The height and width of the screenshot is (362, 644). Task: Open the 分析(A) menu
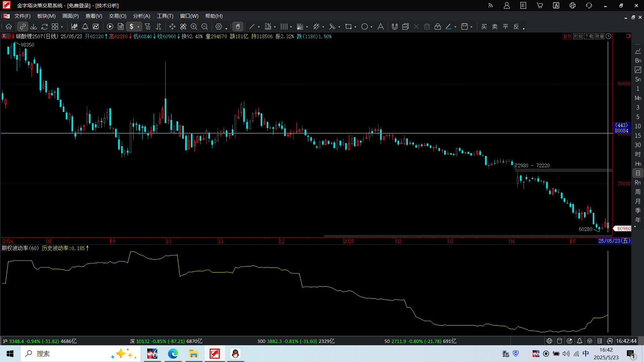(x=142, y=16)
